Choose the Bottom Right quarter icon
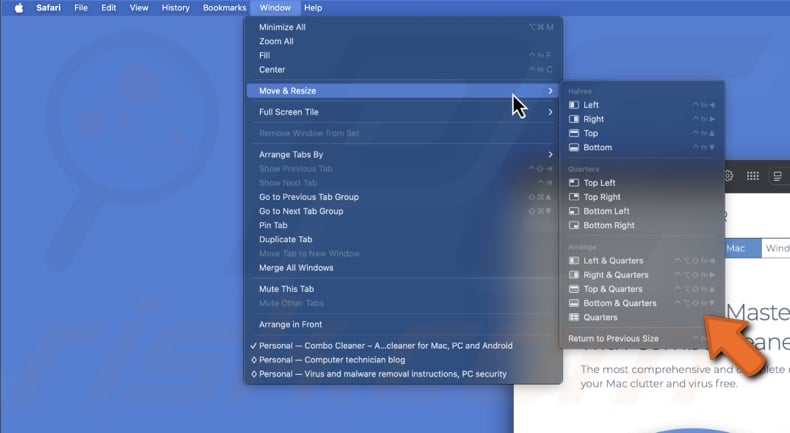The height and width of the screenshot is (433, 790). click(574, 226)
